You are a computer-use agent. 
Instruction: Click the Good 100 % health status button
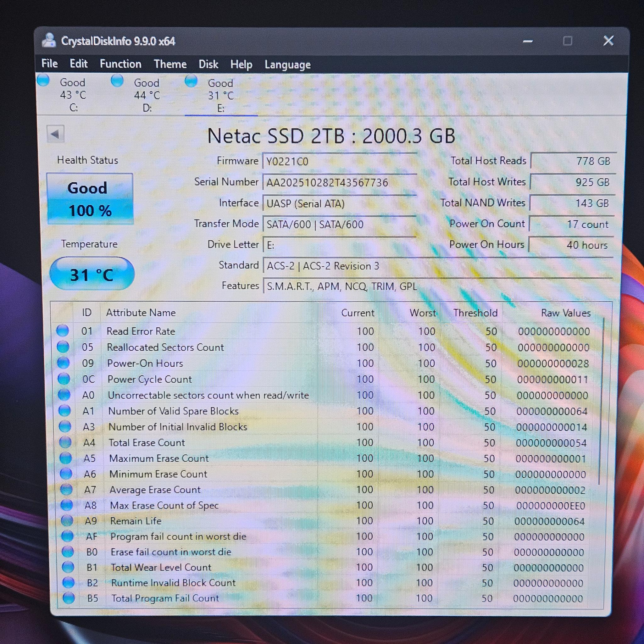(x=90, y=199)
